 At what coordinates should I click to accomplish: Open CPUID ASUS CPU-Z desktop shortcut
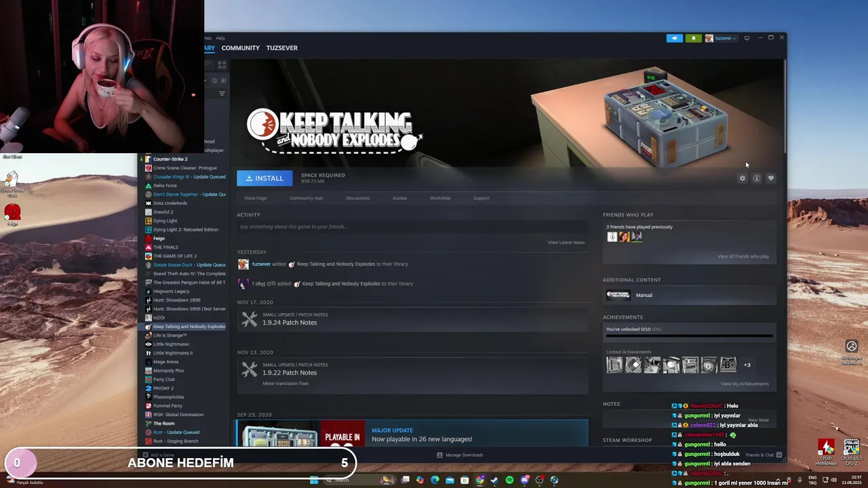(852, 451)
